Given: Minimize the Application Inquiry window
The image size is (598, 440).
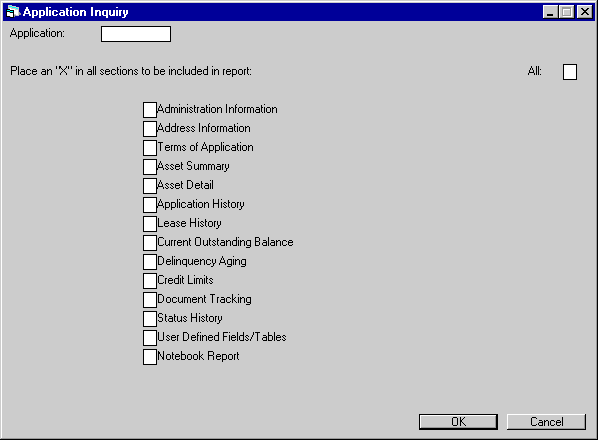Looking at the screenshot, I should 550,12.
